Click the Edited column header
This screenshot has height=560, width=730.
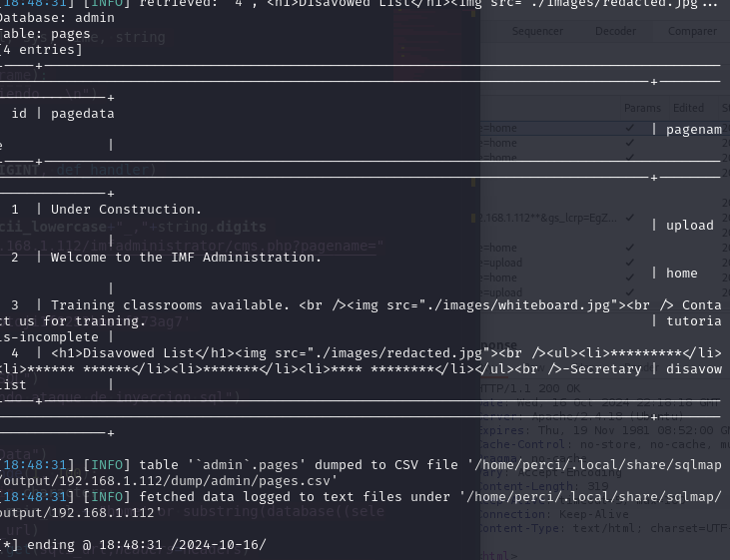pos(688,108)
